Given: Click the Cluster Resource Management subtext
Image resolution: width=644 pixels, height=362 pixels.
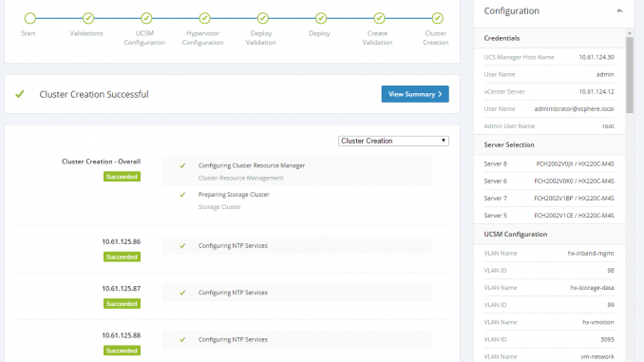Looking at the screenshot, I should coord(240,178).
